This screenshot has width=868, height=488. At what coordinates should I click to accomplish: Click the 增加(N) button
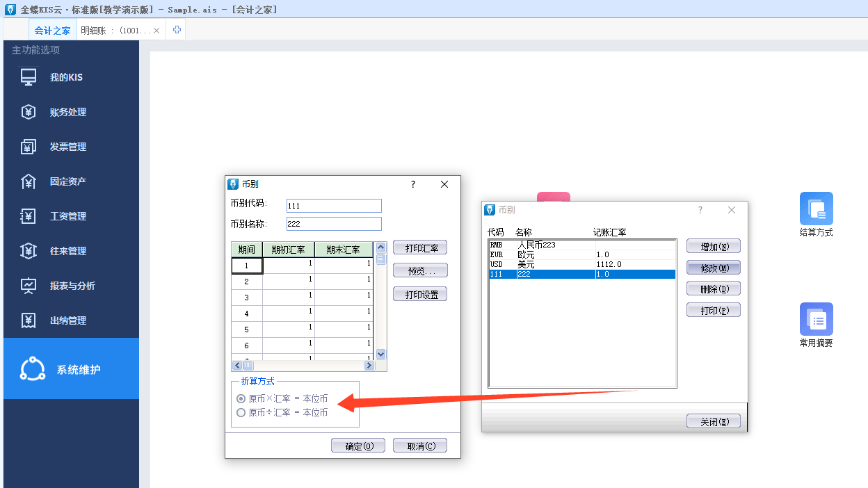[x=713, y=246]
